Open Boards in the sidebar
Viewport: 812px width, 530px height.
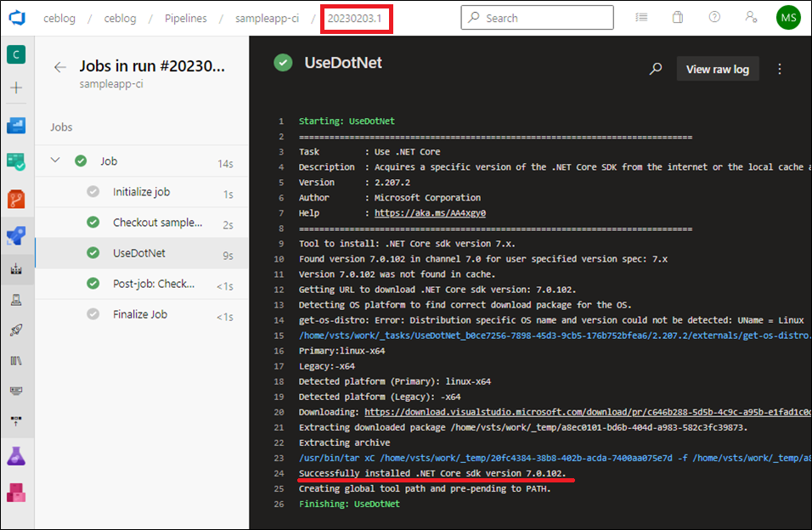click(x=16, y=161)
